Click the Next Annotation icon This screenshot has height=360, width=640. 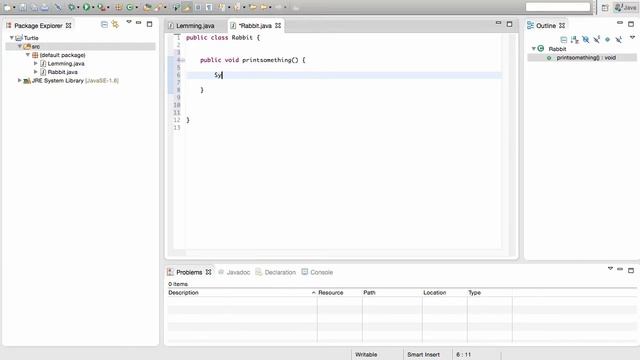click(x=221, y=7)
